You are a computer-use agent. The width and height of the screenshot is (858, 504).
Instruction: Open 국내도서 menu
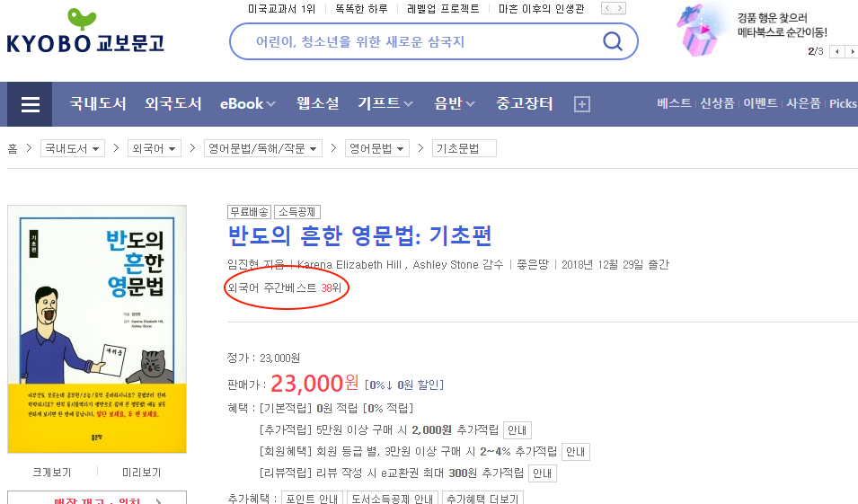click(98, 103)
